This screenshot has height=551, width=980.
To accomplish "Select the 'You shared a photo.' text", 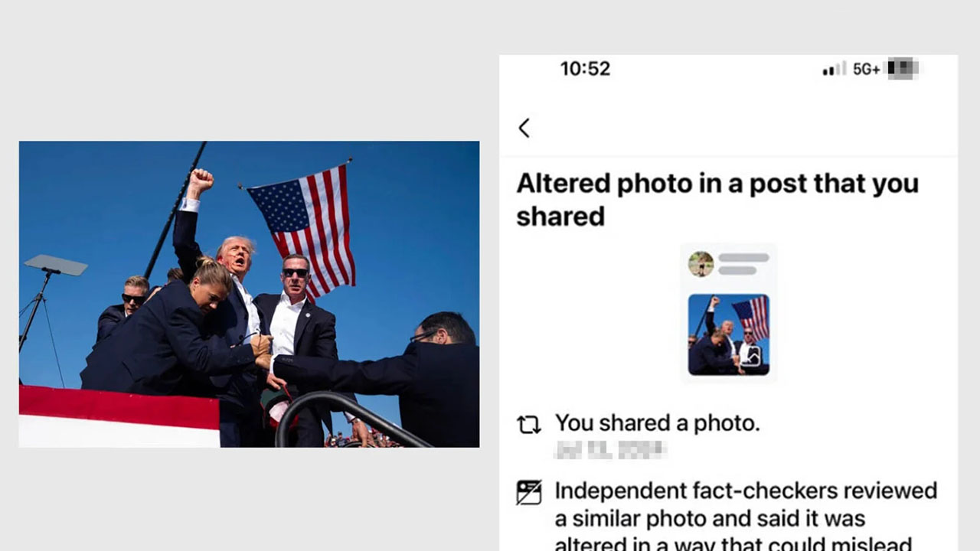I will click(657, 423).
